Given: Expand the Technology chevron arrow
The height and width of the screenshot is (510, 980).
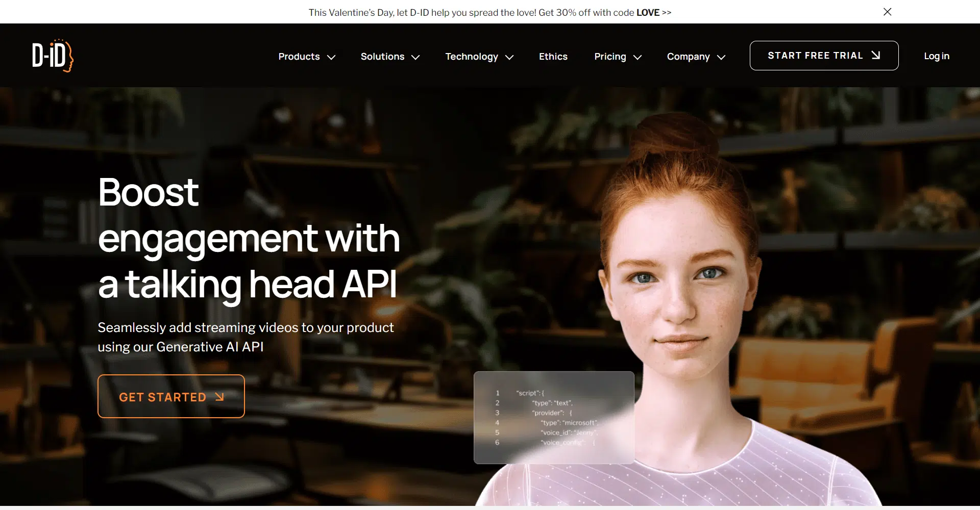Looking at the screenshot, I should 509,57.
